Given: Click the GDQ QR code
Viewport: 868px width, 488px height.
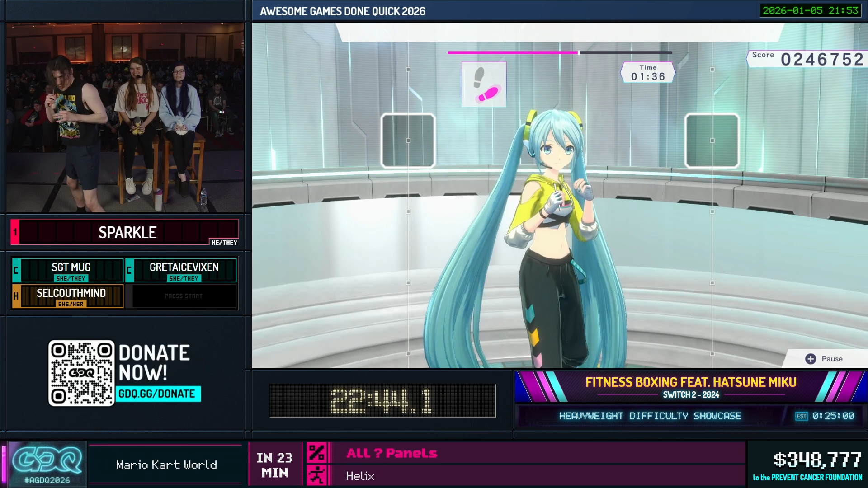Looking at the screenshot, I should (81, 373).
